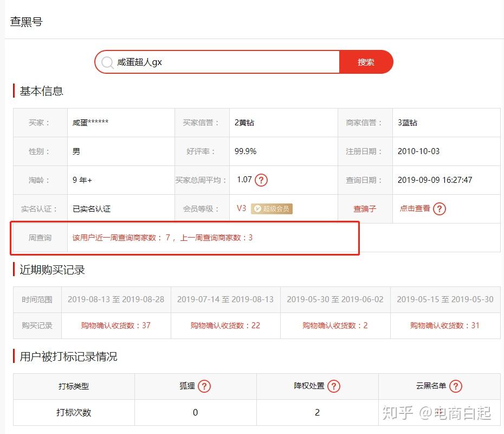Click the 点击查看 link

[415, 208]
